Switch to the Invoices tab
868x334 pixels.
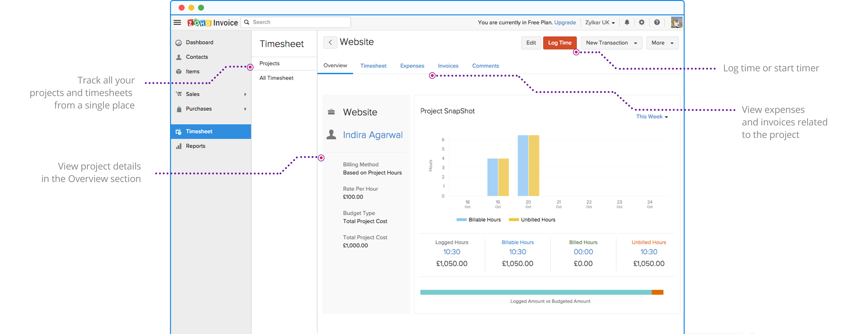448,66
